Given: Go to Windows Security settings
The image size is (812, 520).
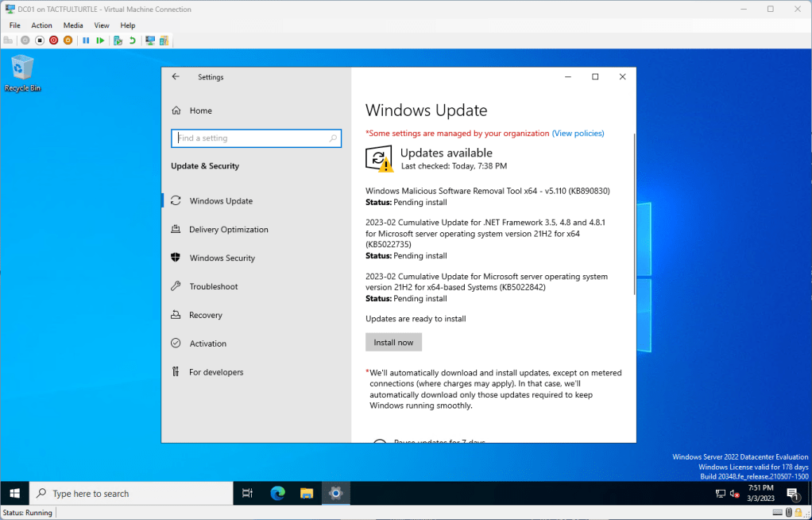Looking at the screenshot, I should coord(222,258).
